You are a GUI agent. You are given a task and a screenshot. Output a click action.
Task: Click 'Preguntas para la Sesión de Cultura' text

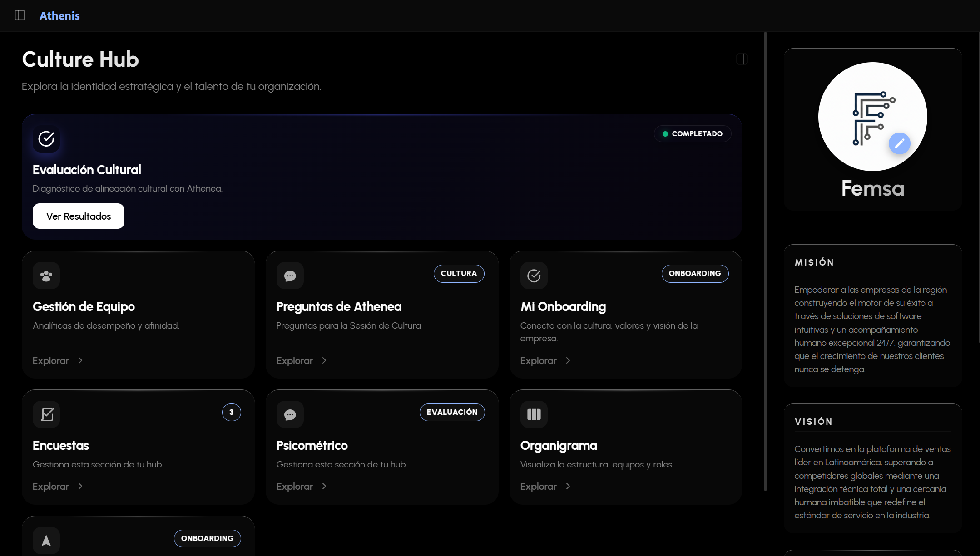349,325
